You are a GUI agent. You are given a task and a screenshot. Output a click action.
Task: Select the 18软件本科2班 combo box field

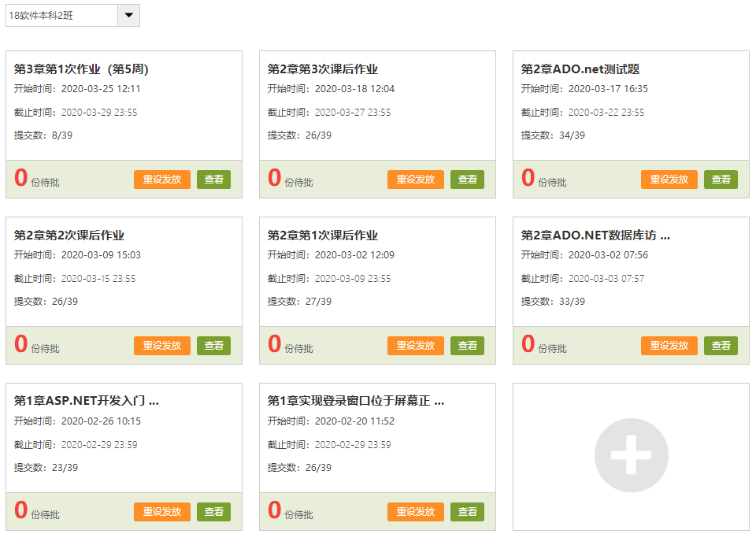click(61, 16)
